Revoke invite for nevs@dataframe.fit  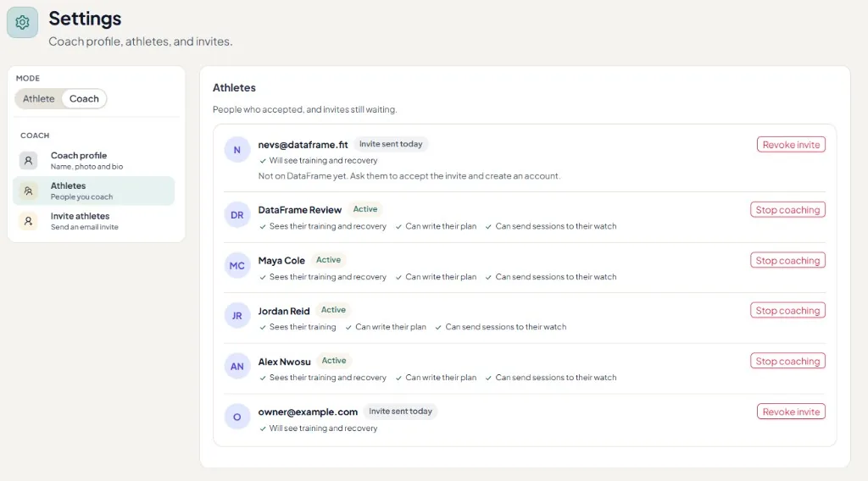(791, 144)
